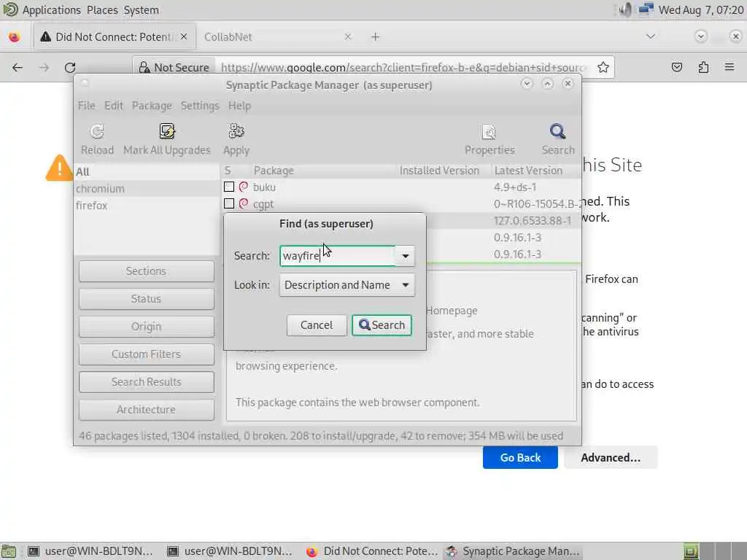The height and width of the screenshot is (560, 747).
Task: Select the chromium filter entry
Action: click(x=146, y=189)
